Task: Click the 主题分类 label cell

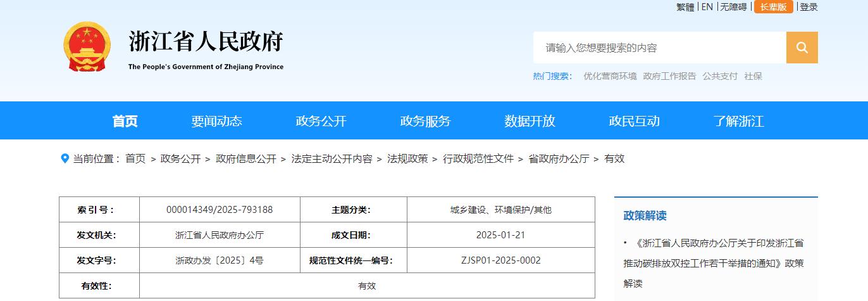Action: pyautogui.click(x=354, y=210)
